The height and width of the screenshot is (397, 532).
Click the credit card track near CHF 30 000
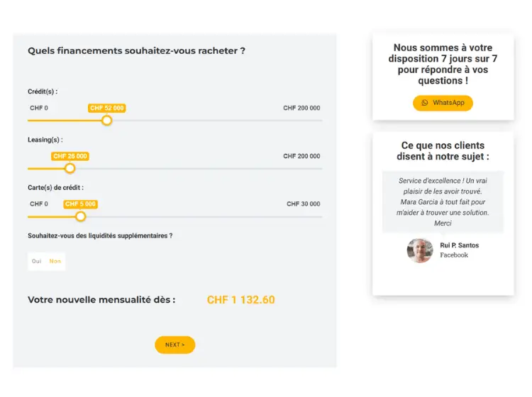pyautogui.click(x=316, y=216)
